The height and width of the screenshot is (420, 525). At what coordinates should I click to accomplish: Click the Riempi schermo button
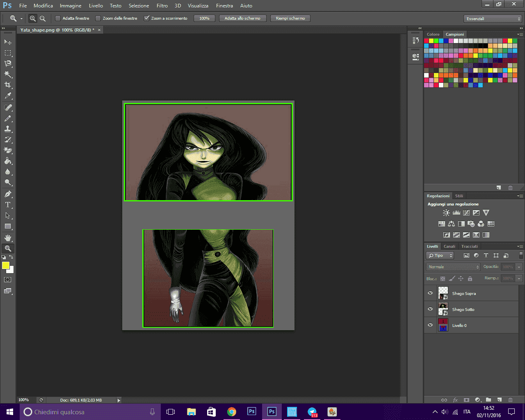pyautogui.click(x=290, y=18)
